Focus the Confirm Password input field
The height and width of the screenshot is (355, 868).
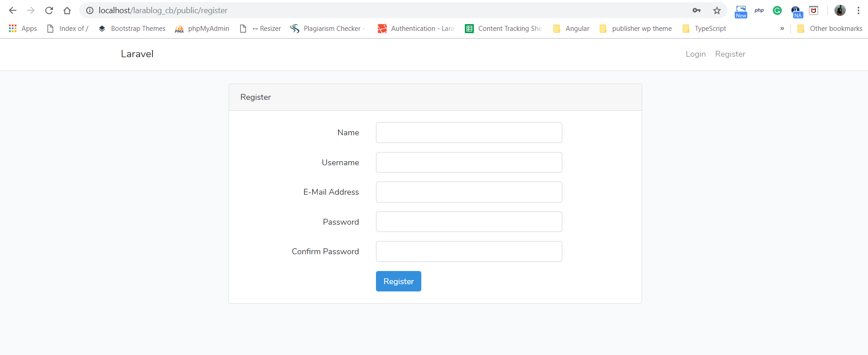pos(469,251)
